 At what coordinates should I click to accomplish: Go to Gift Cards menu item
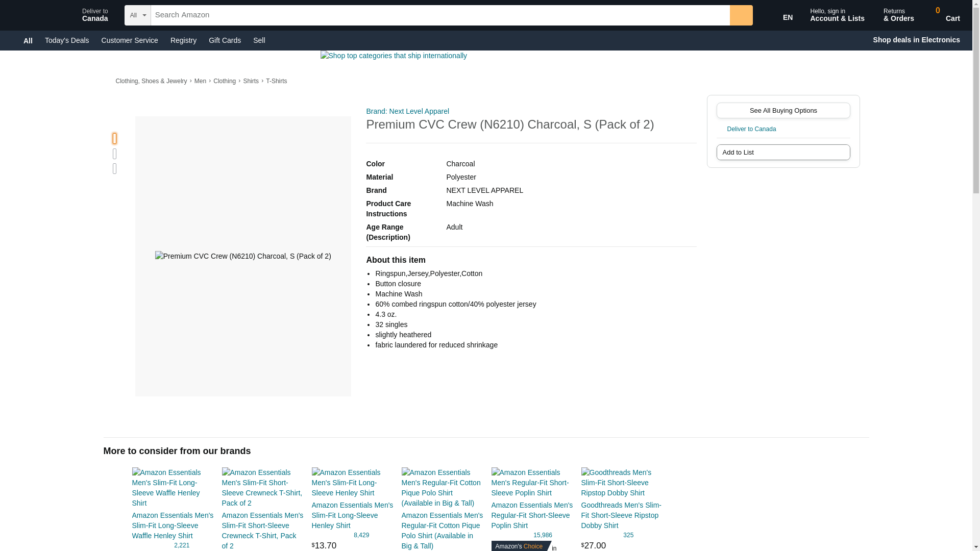point(225,40)
